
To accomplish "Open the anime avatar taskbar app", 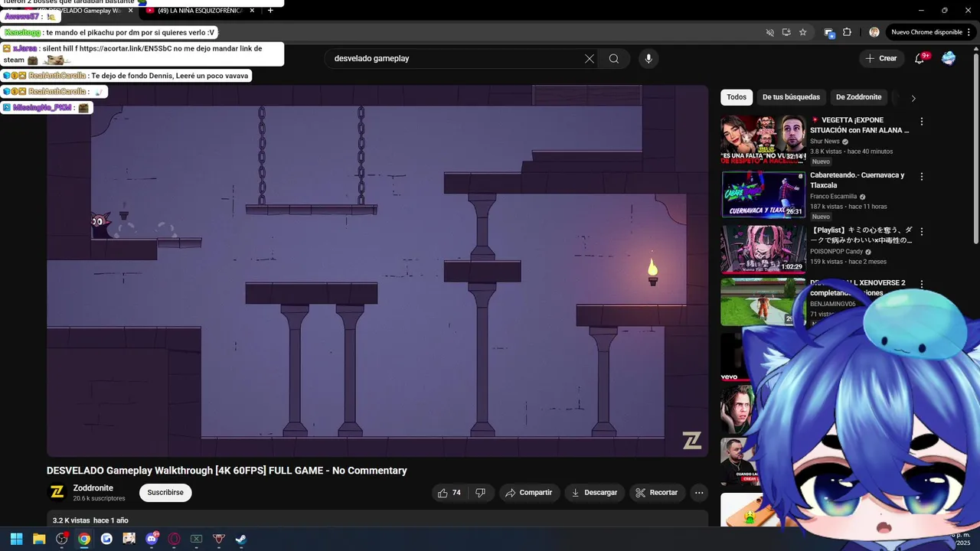I will (129, 539).
